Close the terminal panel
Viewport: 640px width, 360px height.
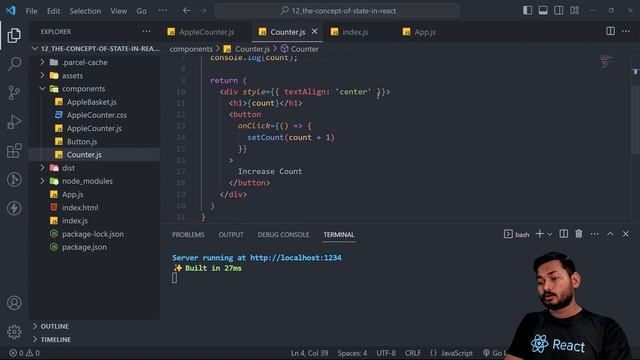[x=626, y=234]
